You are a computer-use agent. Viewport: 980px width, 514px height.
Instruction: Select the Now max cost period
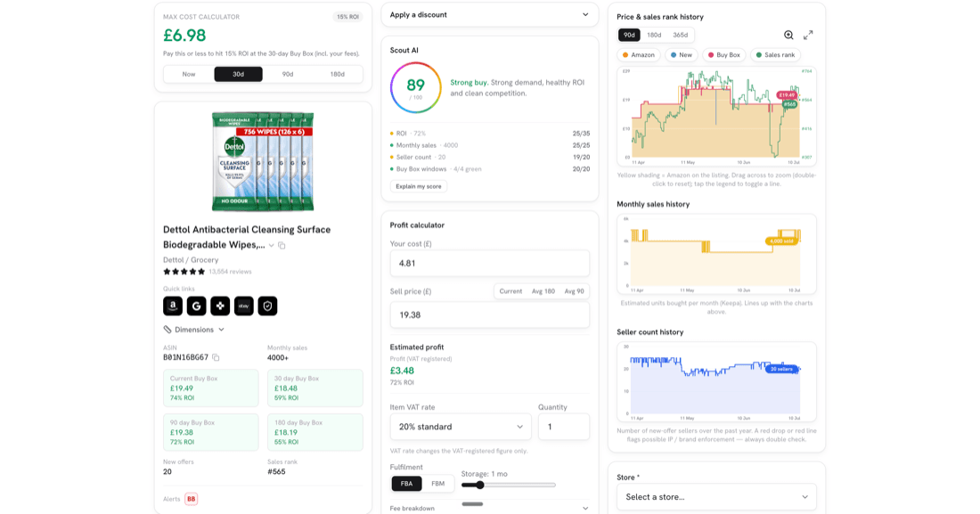[189, 75]
